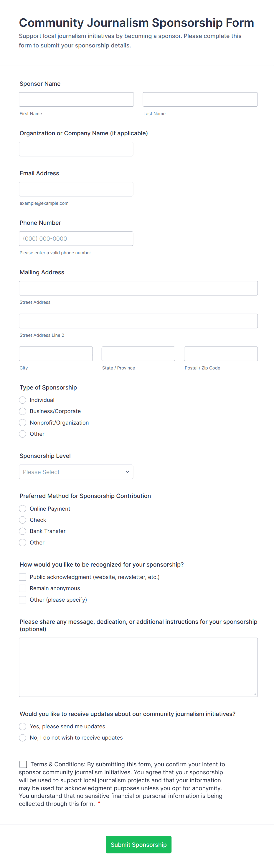
Task: Focus the Organization or Company Name field
Action: (x=76, y=149)
